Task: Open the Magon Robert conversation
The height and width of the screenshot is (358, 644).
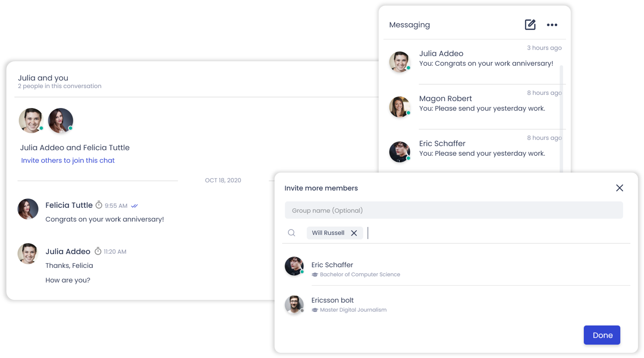Action: (x=474, y=107)
